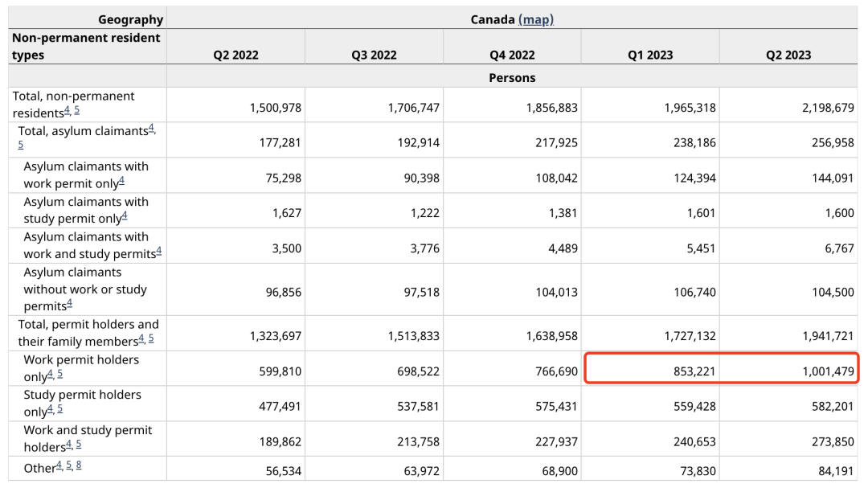The width and height of the screenshot is (868, 492).
Task: Open footnote 4 on Asylum claimants with work and study permits
Action: (x=159, y=251)
